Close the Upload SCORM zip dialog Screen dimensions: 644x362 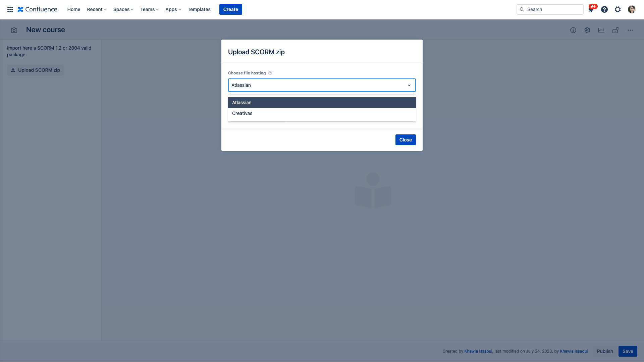click(x=406, y=140)
